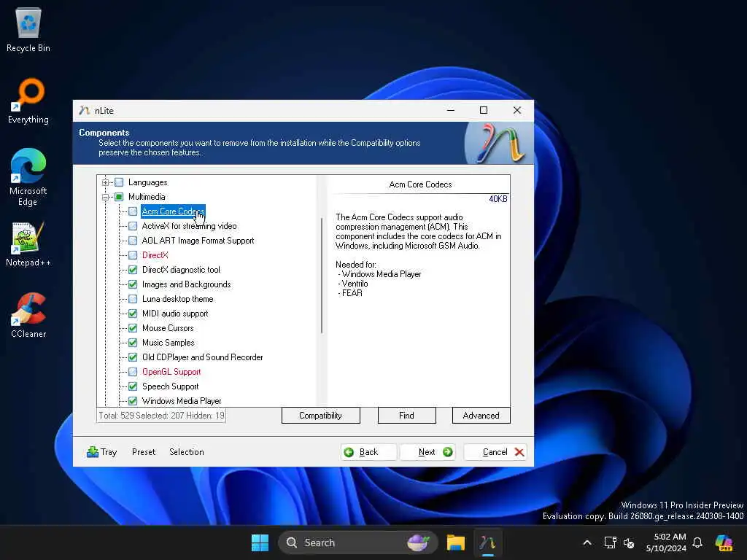Collapse the Multimedia tree node

tap(105, 197)
